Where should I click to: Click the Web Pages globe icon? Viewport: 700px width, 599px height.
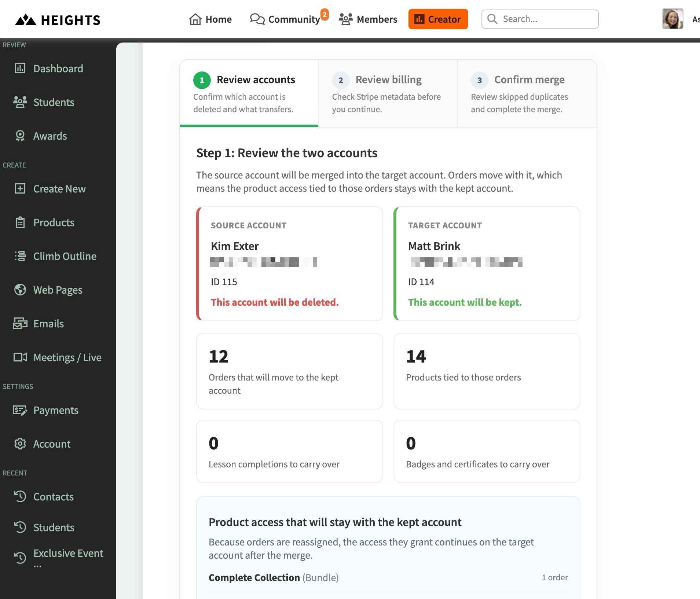[x=20, y=290]
